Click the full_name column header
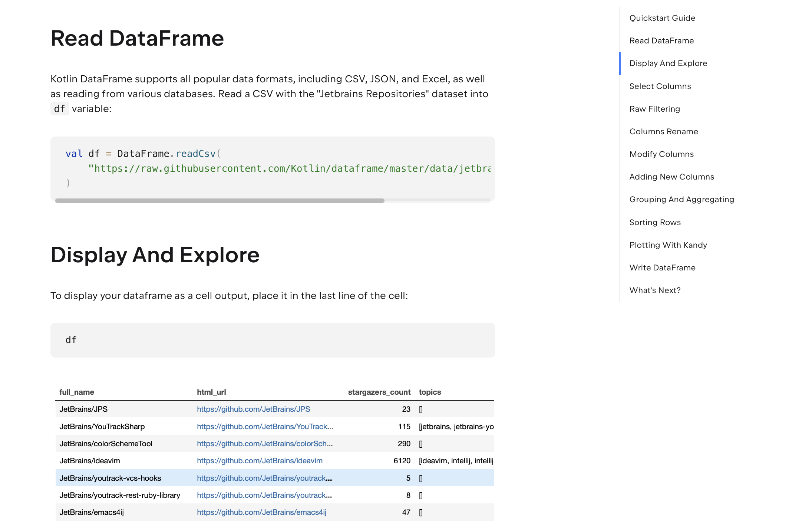 click(x=77, y=392)
